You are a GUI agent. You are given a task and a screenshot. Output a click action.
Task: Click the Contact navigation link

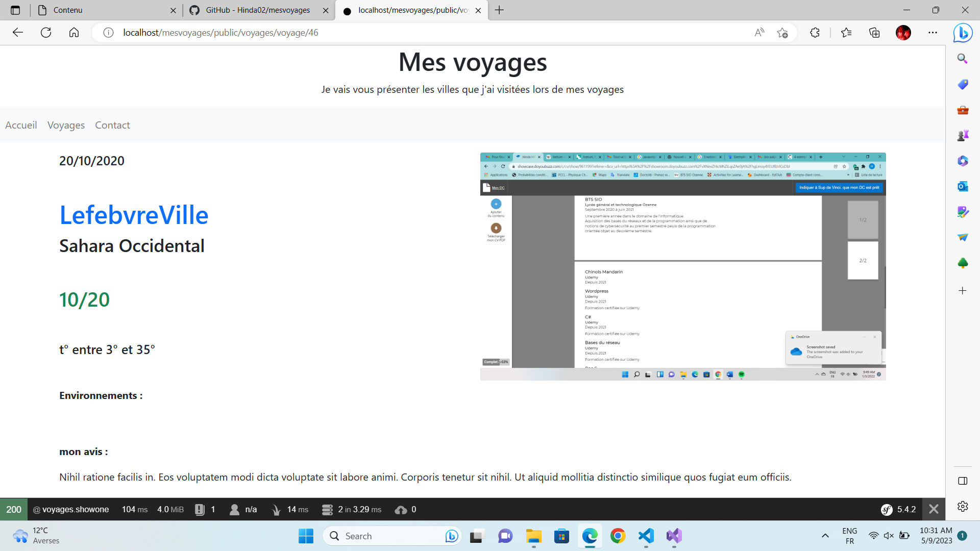[112, 125]
